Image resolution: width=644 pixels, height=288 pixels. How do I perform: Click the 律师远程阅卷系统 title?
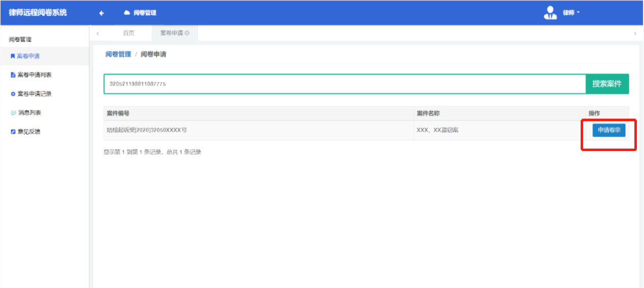(x=38, y=13)
